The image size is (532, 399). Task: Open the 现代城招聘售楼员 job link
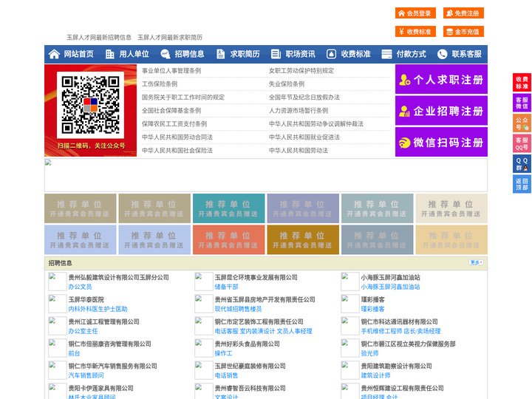238,309
